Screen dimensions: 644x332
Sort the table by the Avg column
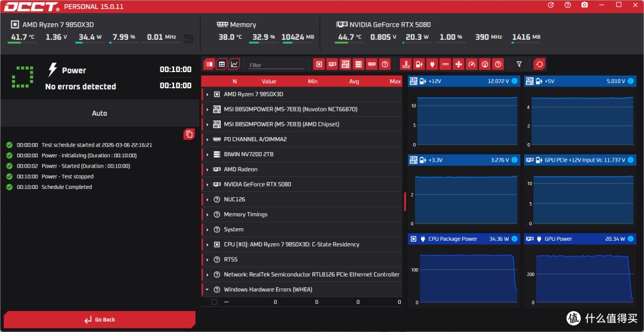coord(354,81)
